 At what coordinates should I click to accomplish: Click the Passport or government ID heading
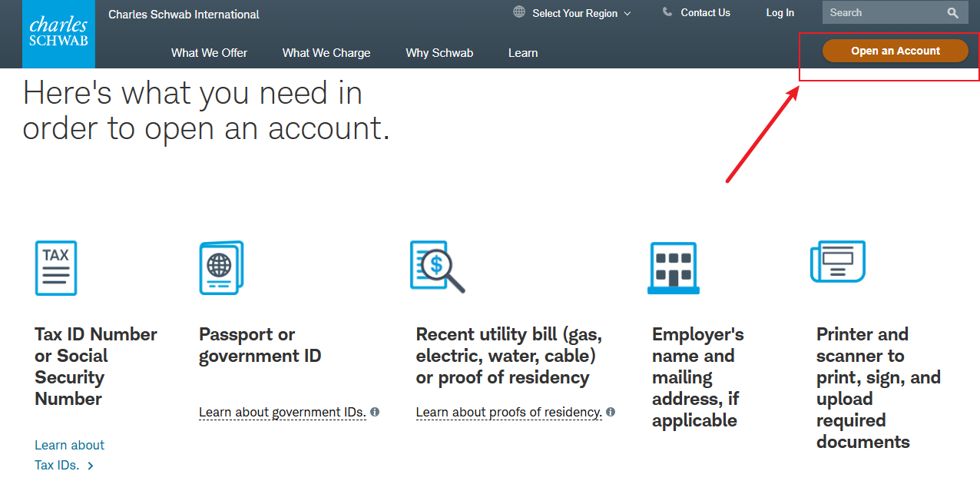pyautogui.click(x=260, y=345)
